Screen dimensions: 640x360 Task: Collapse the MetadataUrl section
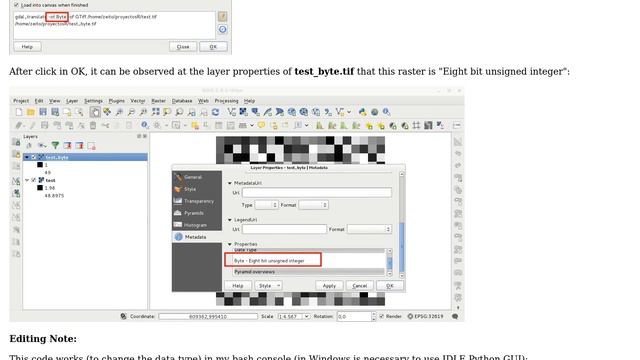coord(229,183)
